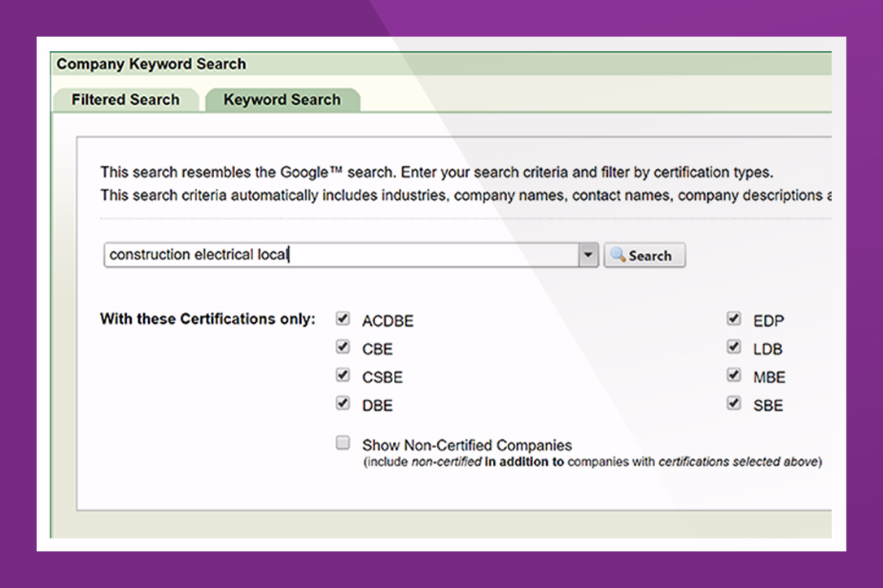This screenshot has width=883, height=588.
Task: Click the Company Keyword Search title
Action: pos(151,64)
